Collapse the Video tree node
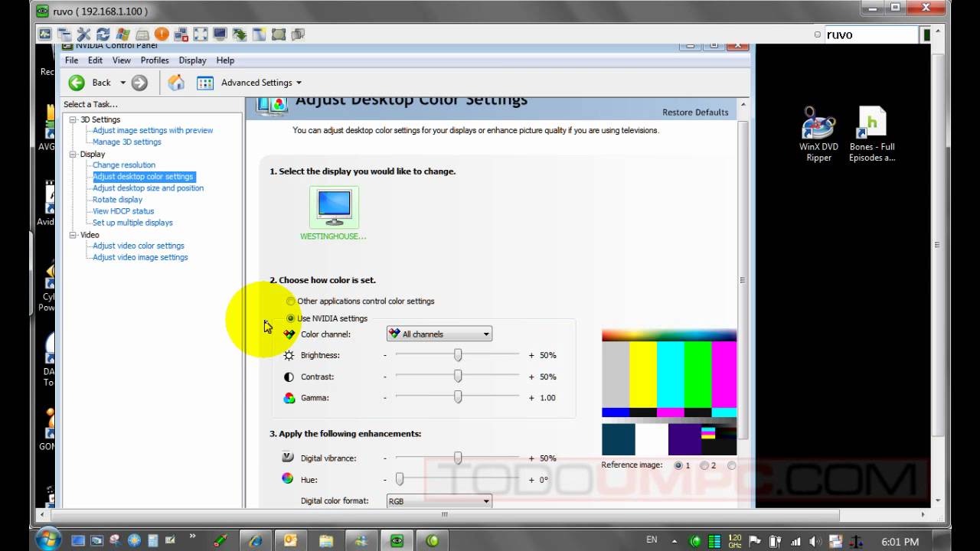Image resolution: width=980 pixels, height=551 pixels. (73, 235)
